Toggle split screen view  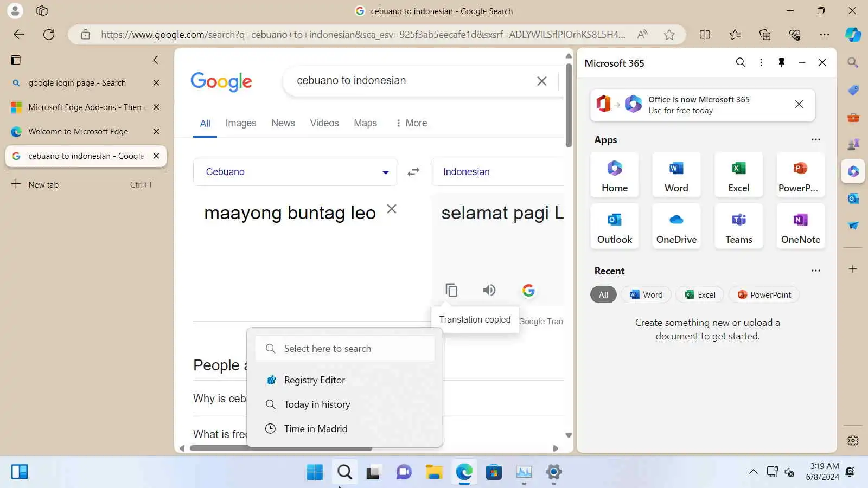click(705, 35)
